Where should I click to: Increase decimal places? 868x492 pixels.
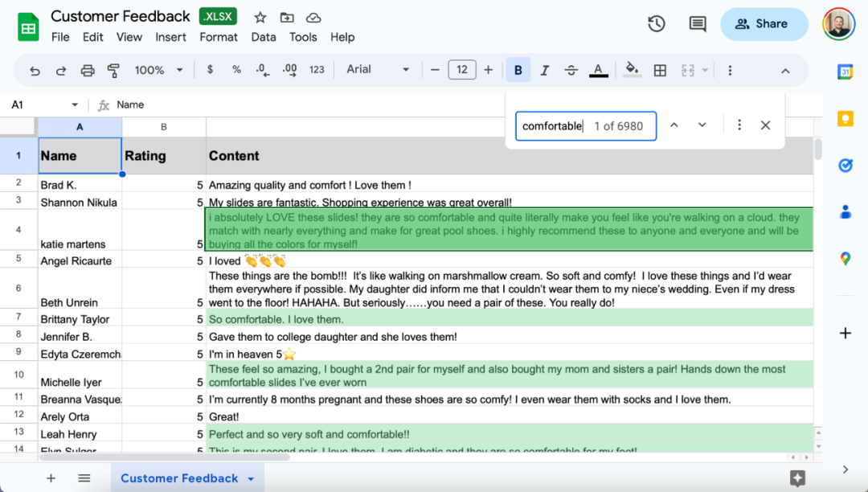click(x=289, y=70)
